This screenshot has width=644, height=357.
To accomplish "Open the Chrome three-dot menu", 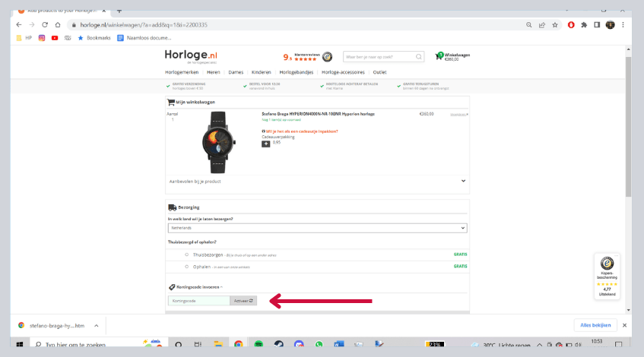I will [x=623, y=25].
